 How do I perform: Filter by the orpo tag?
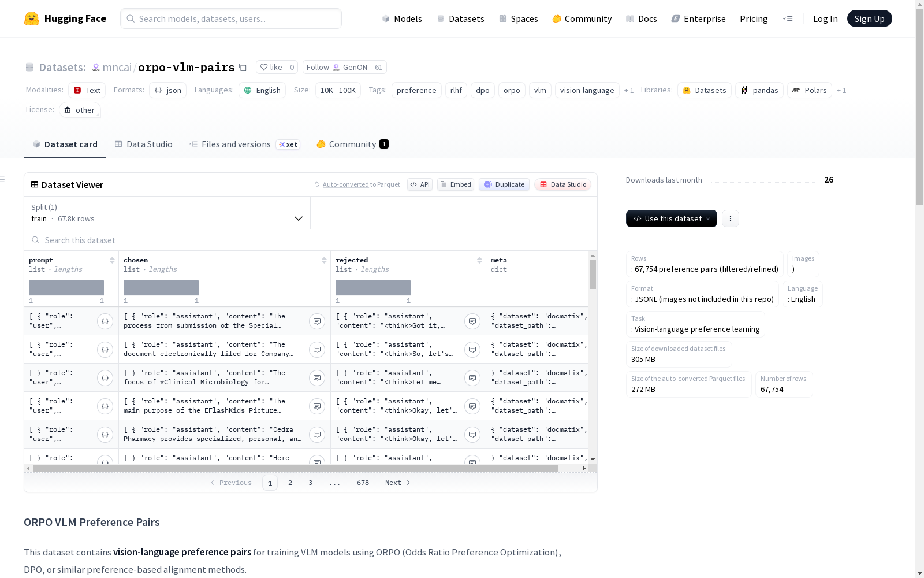(512, 91)
